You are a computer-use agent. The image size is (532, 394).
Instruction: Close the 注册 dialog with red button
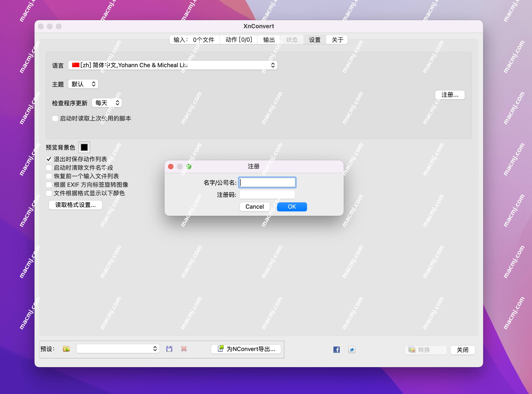[x=171, y=167]
